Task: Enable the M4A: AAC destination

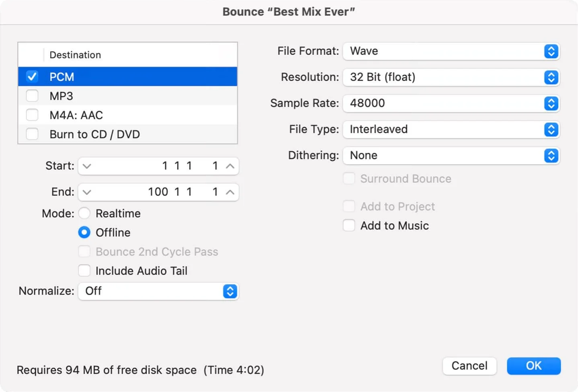Action: pos(32,115)
